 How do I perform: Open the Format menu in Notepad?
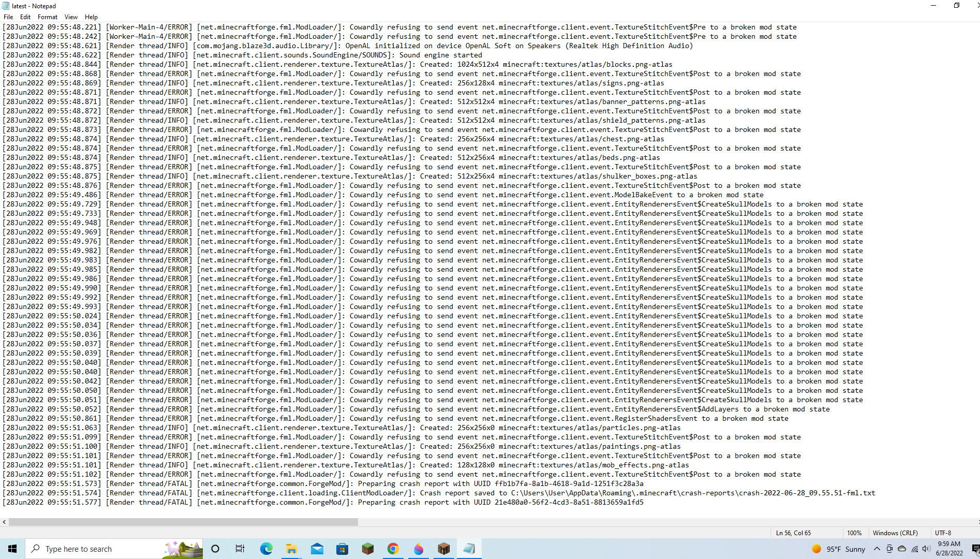pos(47,17)
